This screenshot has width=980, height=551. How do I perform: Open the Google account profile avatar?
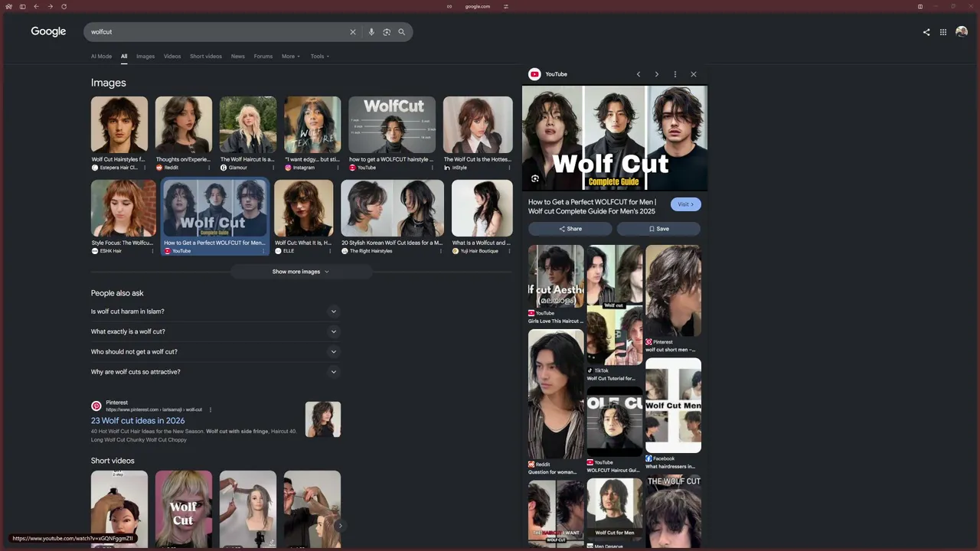pos(962,31)
